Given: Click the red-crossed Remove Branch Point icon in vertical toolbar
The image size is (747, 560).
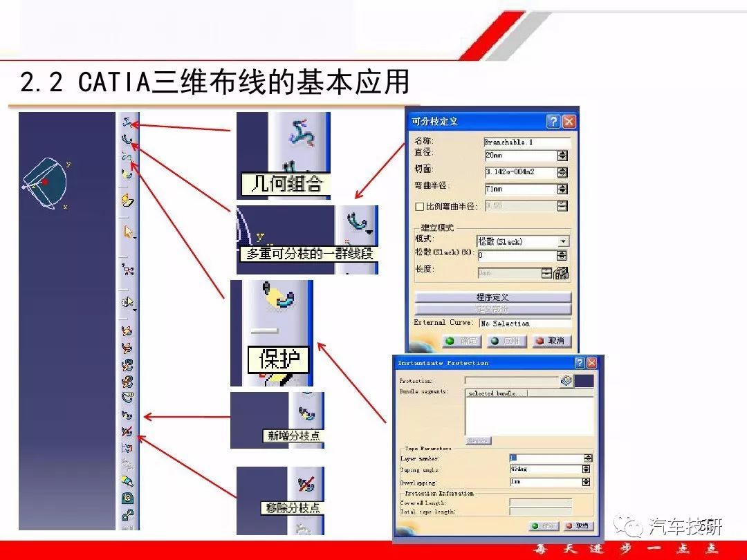Looking at the screenshot, I should pos(127,431).
